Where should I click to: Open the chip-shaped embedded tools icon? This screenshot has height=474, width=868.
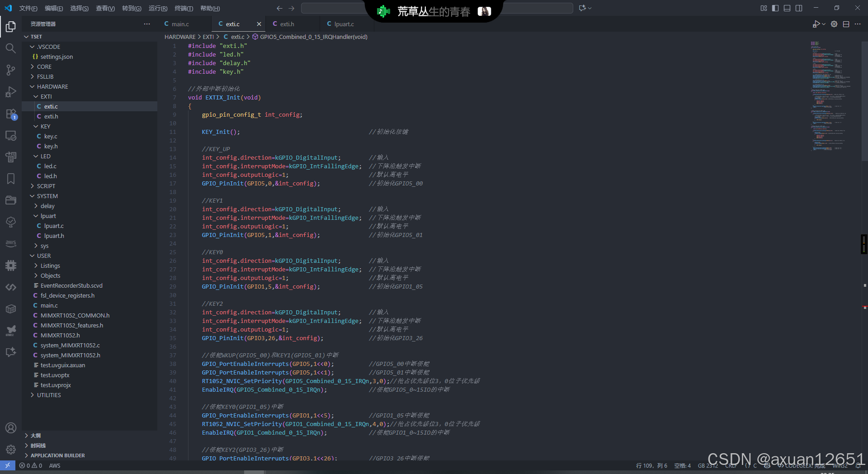[x=11, y=265]
